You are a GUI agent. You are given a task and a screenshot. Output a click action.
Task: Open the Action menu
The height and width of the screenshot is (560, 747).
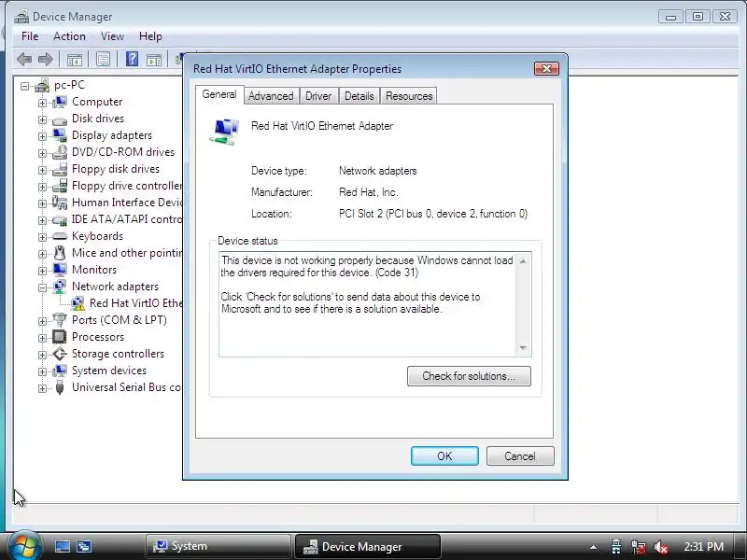coord(69,36)
